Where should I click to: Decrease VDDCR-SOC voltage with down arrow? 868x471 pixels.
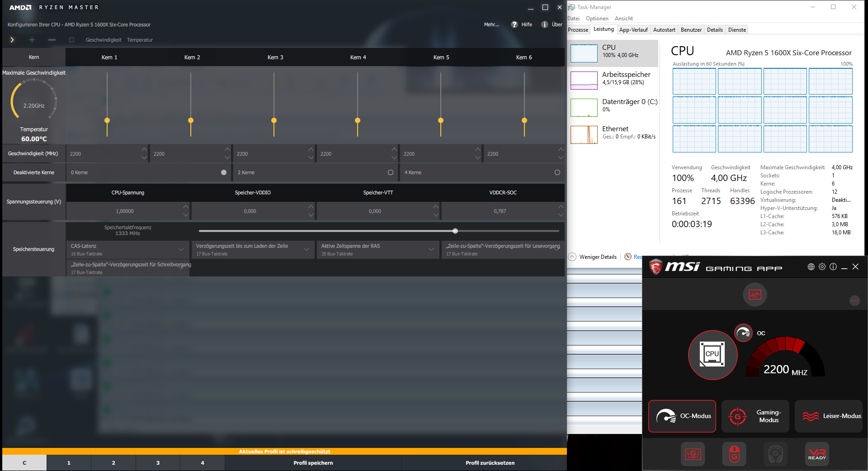tap(561, 215)
